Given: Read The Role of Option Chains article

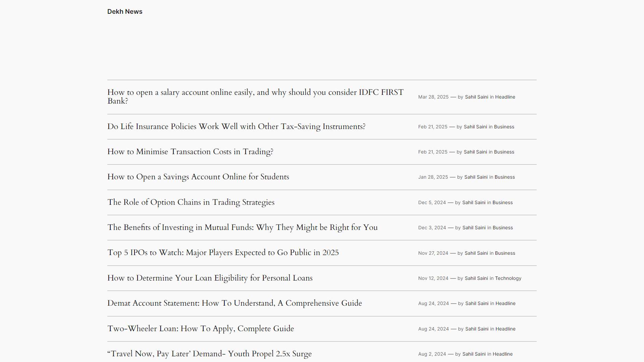Looking at the screenshot, I should click(x=191, y=202).
